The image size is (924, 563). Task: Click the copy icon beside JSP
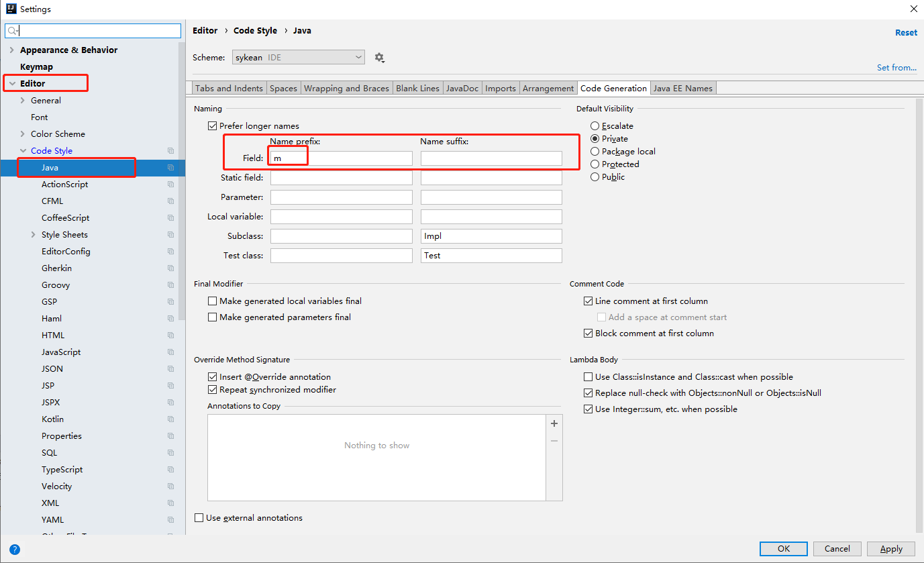170,386
